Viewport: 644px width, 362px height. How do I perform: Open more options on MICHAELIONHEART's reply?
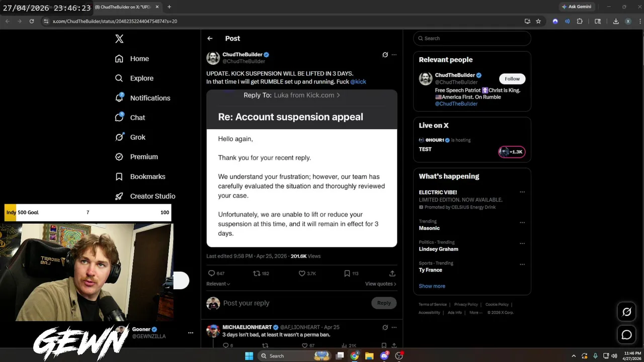tap(394, 327)
